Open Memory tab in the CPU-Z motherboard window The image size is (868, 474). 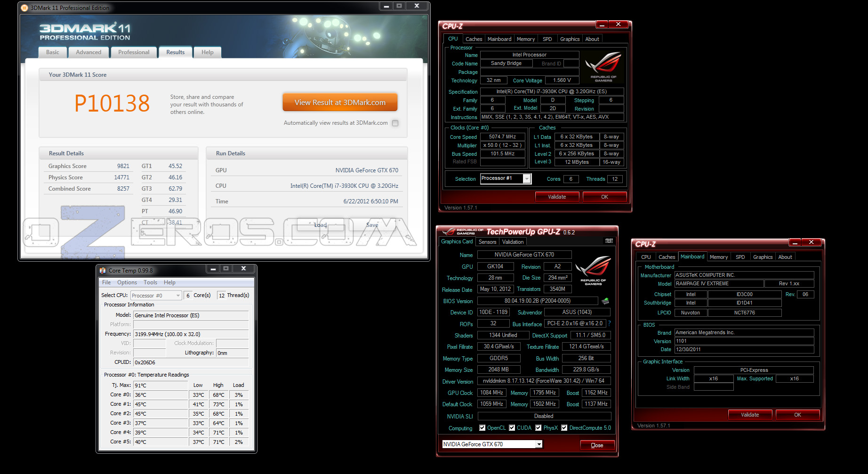coord(719,257)
